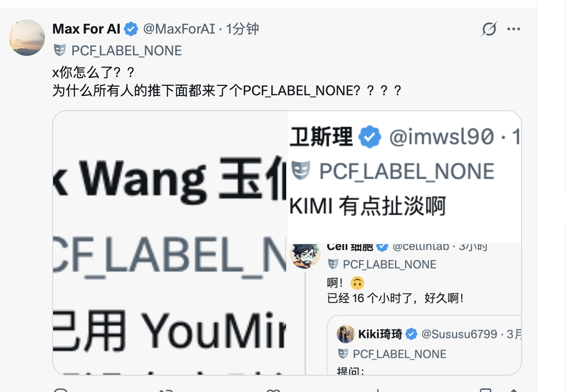Image resolution: width=566 pixels, height=392 pixels.
Task: Click the Kiki琦琦 quoted post in the picture
Action: coord(424,345)
